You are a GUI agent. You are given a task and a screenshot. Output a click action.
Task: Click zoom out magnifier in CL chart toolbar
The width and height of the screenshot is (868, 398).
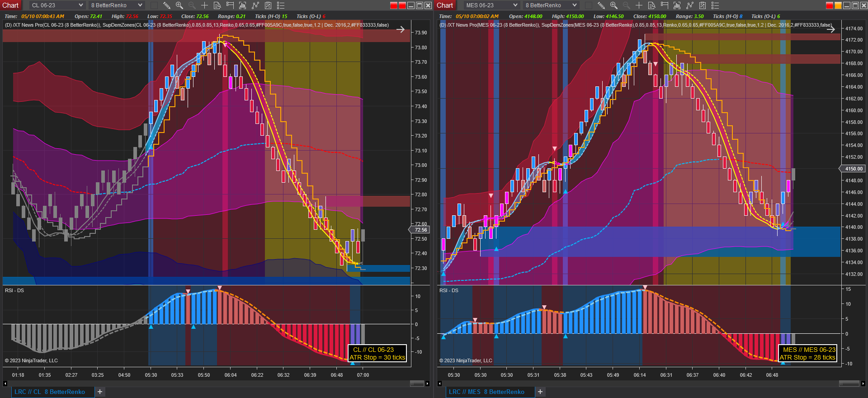[192, 5]
